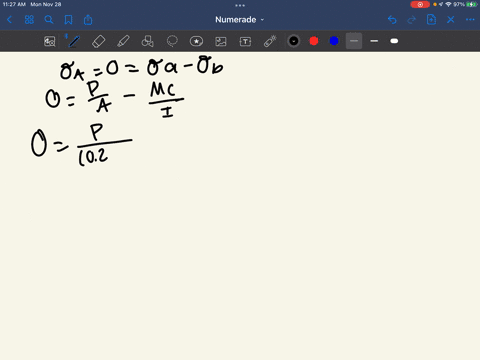The width and height of the screenshot is (480, 360).
Task: Close editing mode with the X
Action: (451, 20)
